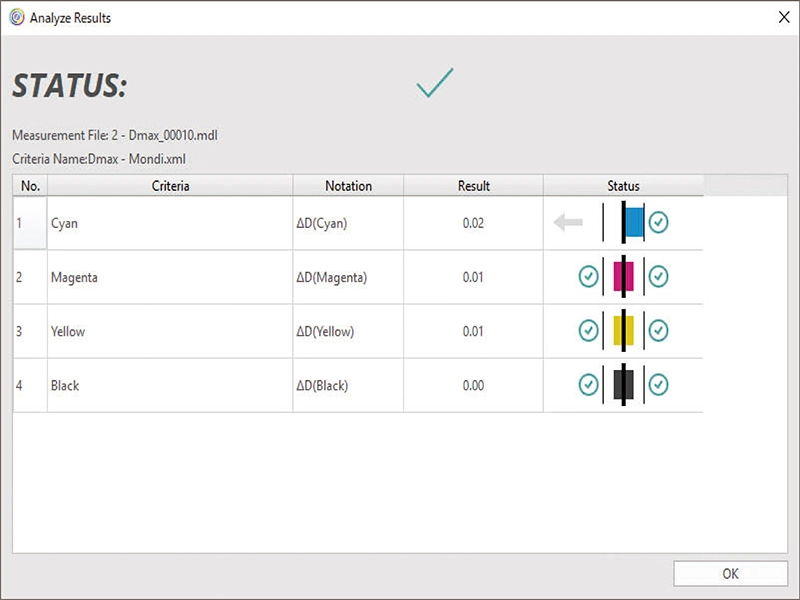800x600 pixels.
Task: Click the left checkmark in the Magenta status
Action: 590,277
